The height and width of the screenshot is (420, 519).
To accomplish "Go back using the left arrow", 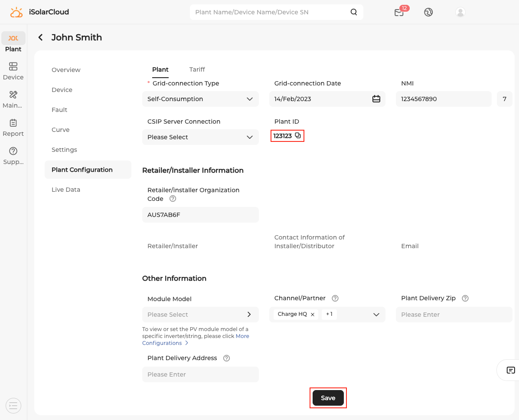I will 41,37.
